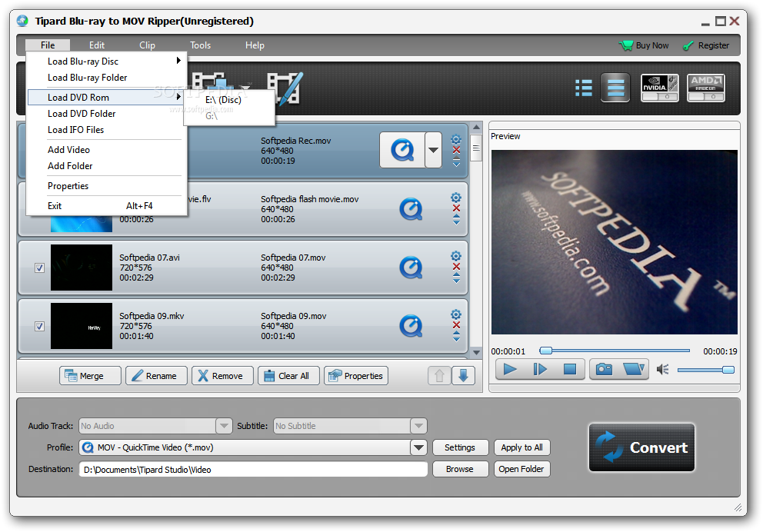Start conversion with Convert button

point(641,447)
